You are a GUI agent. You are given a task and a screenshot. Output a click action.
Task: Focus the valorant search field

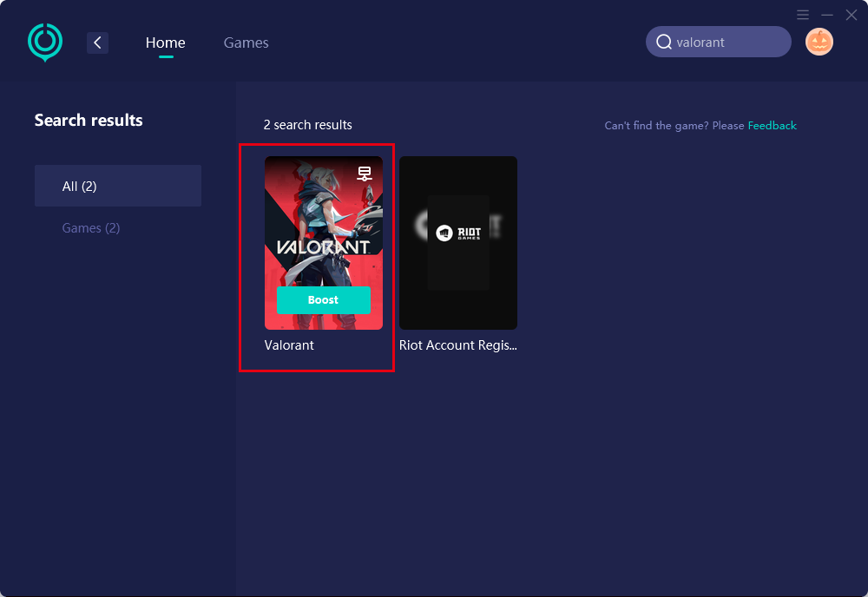click(x=718, y=42)
